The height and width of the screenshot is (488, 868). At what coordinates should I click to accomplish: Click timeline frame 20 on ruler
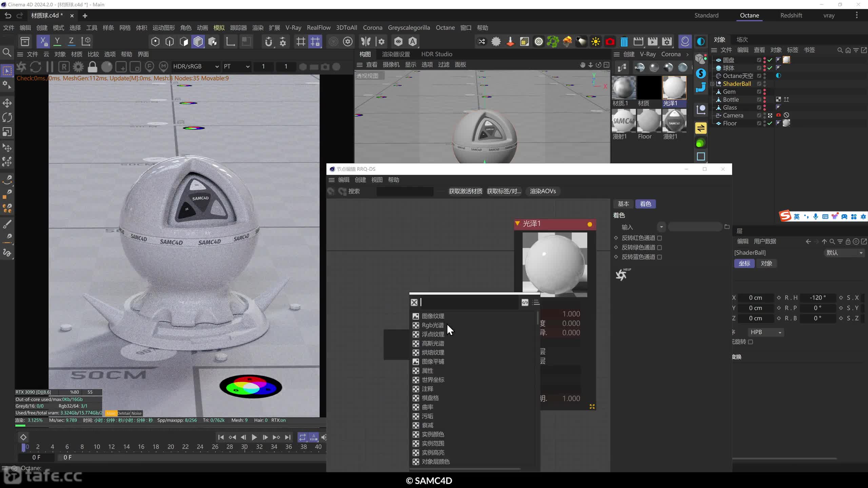(171, 447)
